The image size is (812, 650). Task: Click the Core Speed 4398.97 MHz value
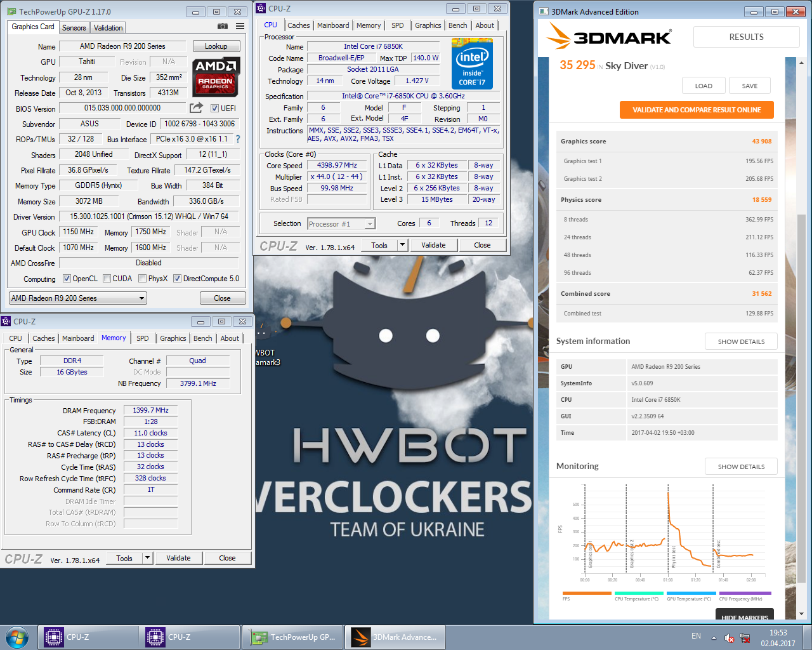point(337,165)
